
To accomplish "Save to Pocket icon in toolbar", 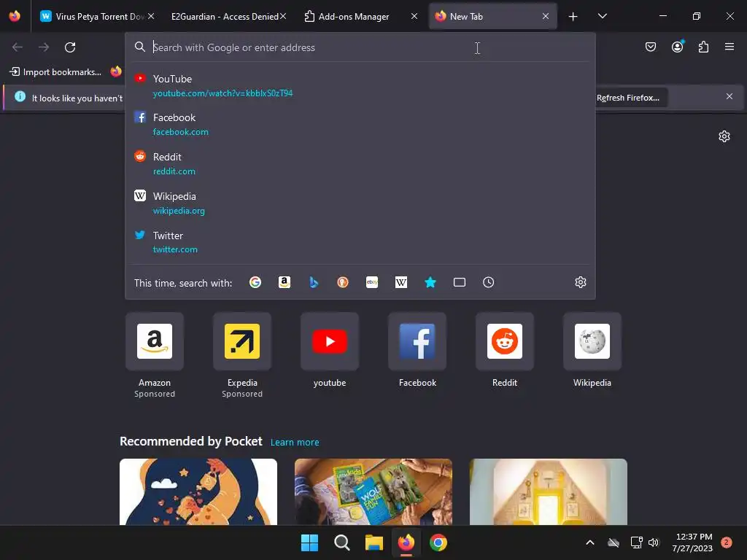I will point(650,47).
